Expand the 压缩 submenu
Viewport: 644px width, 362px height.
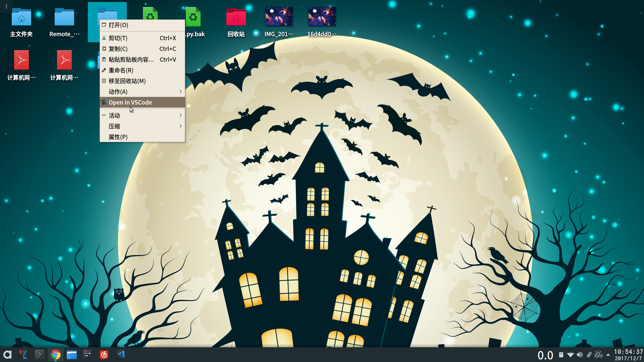[x=142, y=126]
